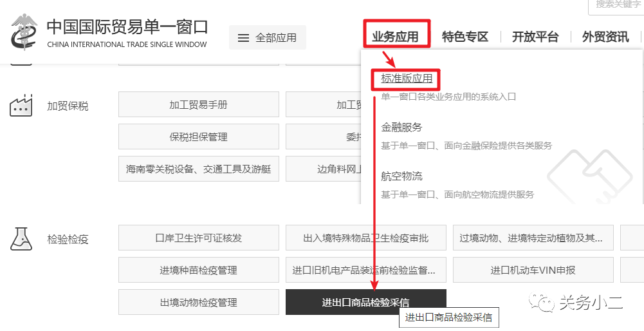Open 进口旧机电产品装运前检验监督 application
This screenshot has width=644, height=331.
366,270
